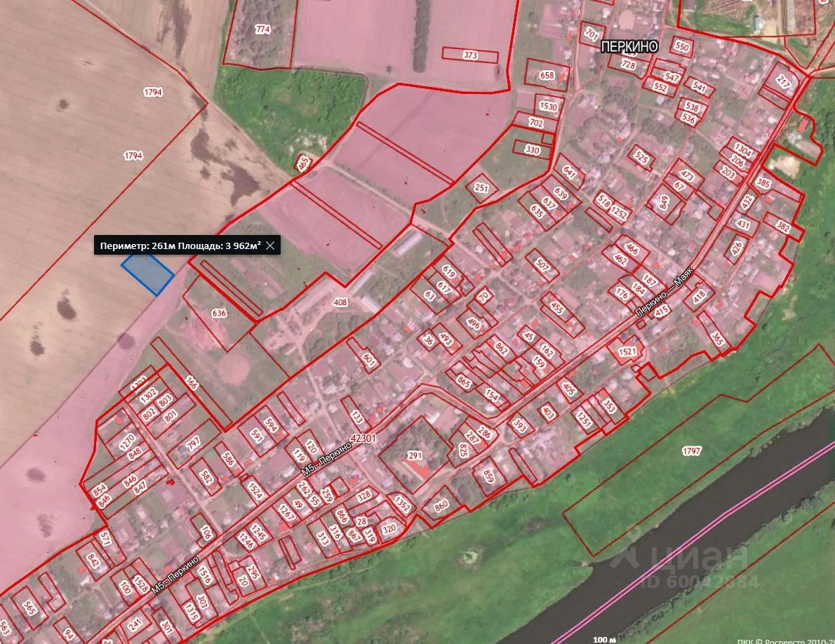Select parcel labeled 525
This screenshot has width=835, height=644.
click(642, 158)
